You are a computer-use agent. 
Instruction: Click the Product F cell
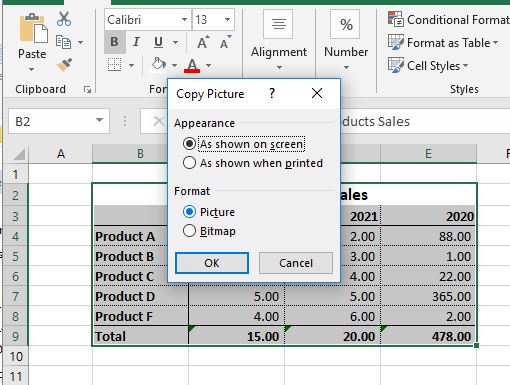[x=141, y=316]
